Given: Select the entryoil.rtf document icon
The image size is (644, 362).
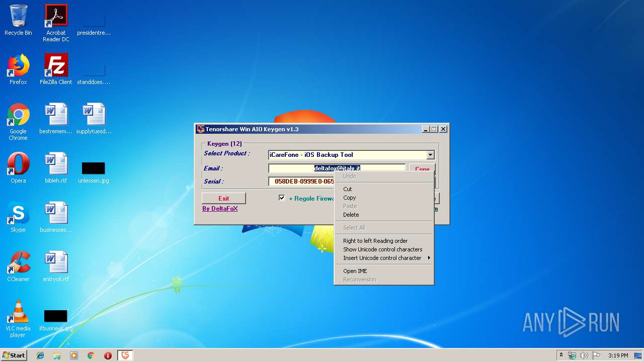Looking at the screenshot, I should (x=56, y=267).
